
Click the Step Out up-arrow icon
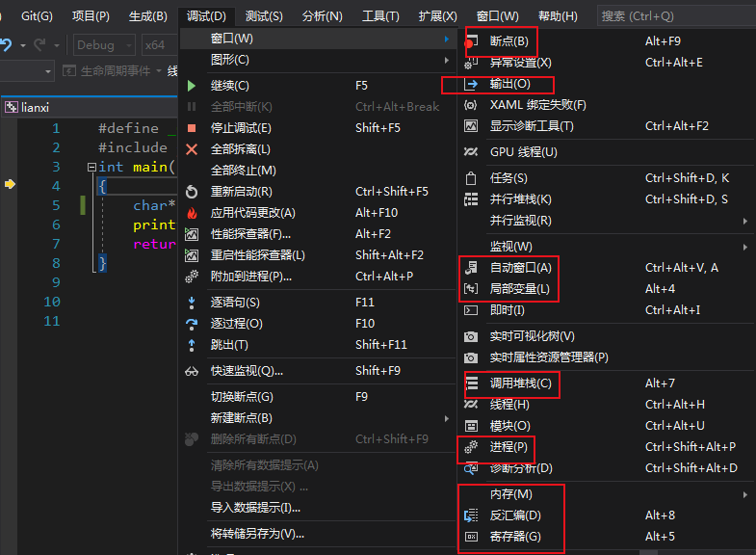pyautogui.click(x=192, y=345)
